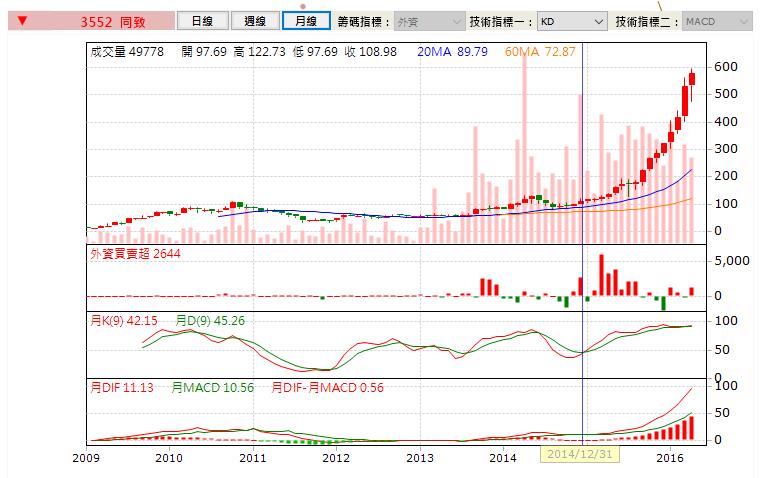Click the 月DIF-月MACD 0.56 label
Image resolution: width=780 pixels, height=478 pixels.
[x=328, y=388]
